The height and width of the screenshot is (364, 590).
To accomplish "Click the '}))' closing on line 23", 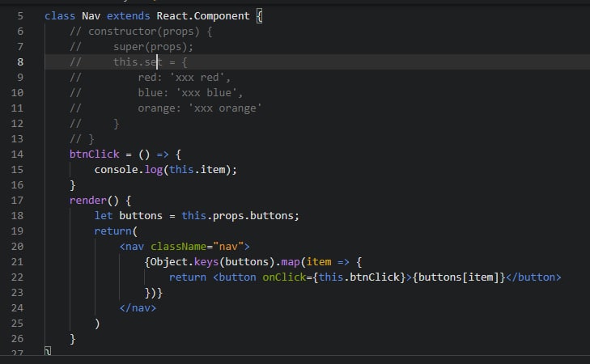I will click(x=154, y=293).
